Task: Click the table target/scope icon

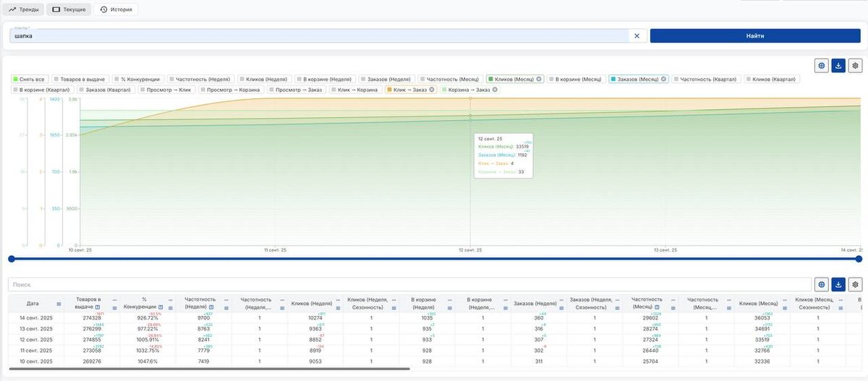Action: pyautogui.click(x=822, y=285)
